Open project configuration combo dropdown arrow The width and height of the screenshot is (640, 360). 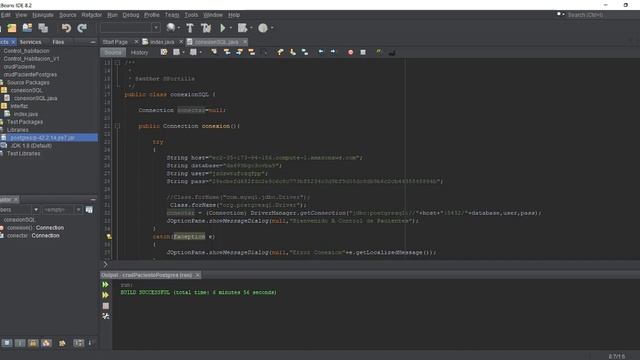156,28
